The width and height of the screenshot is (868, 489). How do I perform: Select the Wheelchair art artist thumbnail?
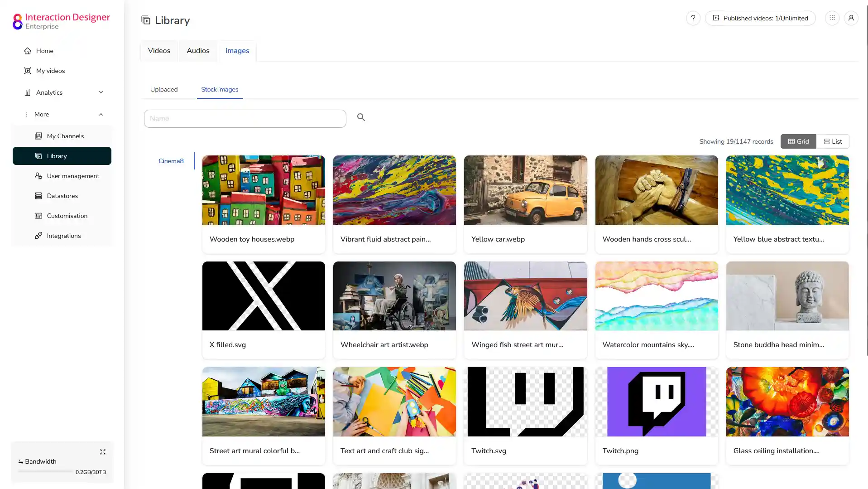coord(394,296)
